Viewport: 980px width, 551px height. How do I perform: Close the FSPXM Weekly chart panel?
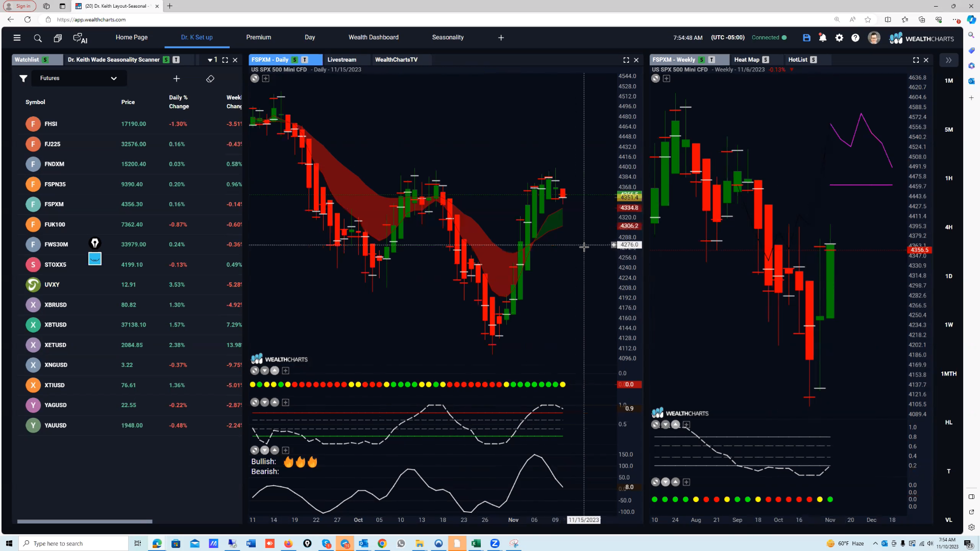[926, 60]
